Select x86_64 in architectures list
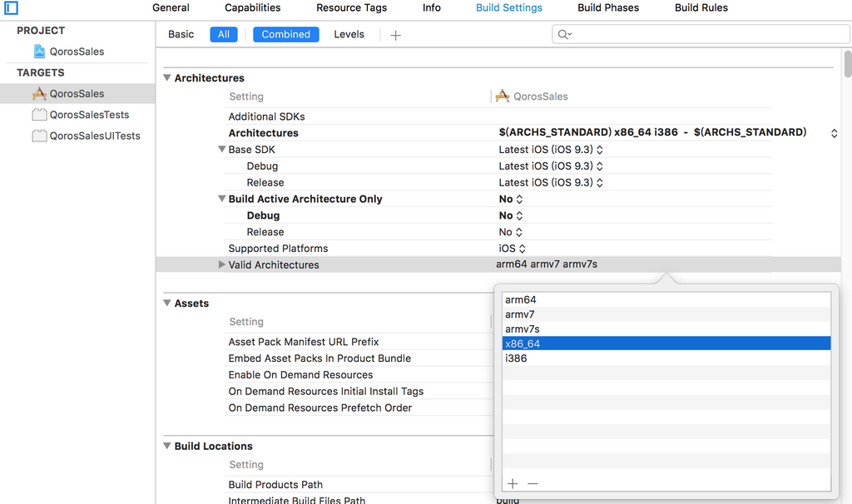The image size is (852, 504). 666,343
